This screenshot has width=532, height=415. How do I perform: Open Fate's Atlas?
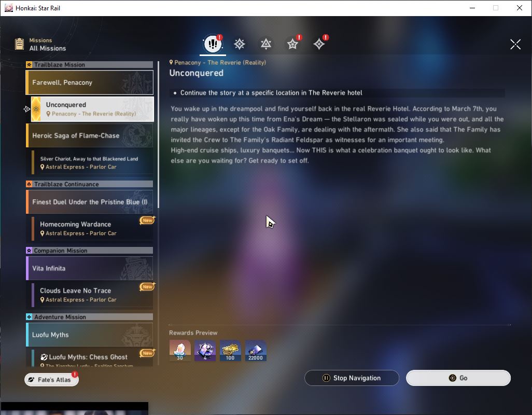coord(51,380)
